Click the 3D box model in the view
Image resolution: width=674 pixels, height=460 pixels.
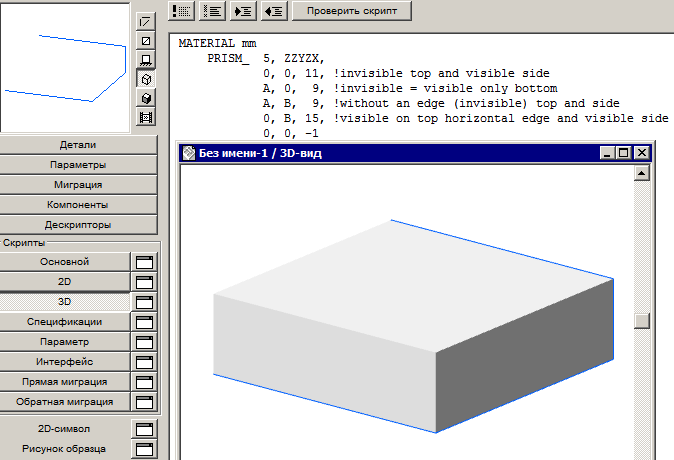[413, 326]
